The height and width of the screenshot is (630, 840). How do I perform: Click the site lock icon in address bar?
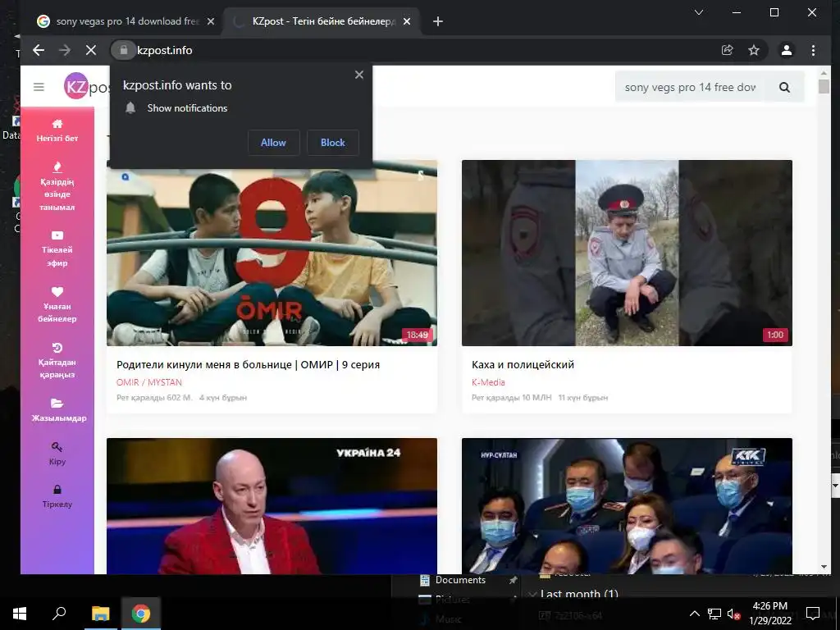pos(124,50)
